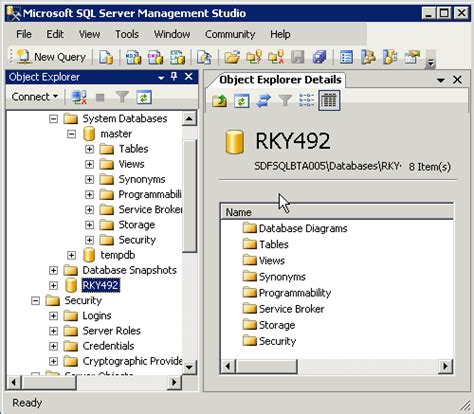Switch to Details grid view icon
474x414 pixels.
pos(329,100)
